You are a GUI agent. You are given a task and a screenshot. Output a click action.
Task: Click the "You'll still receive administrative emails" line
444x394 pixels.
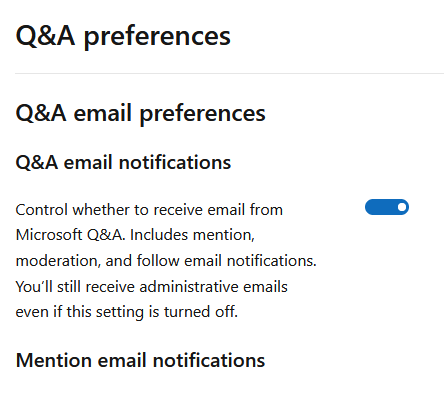[152, 287]
